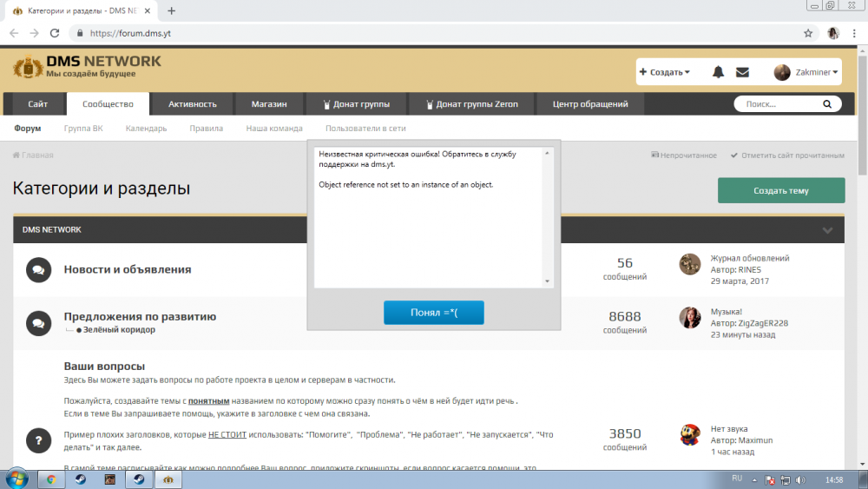Image resolution: width=868 pixels, height=489 pixels.
Task: Collapse the DMS NETWORK category
Action: [x=827, y=230]
